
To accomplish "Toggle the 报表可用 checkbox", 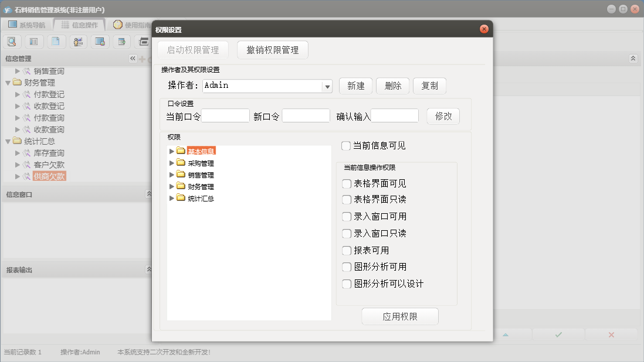I will [x=347, y=251].
